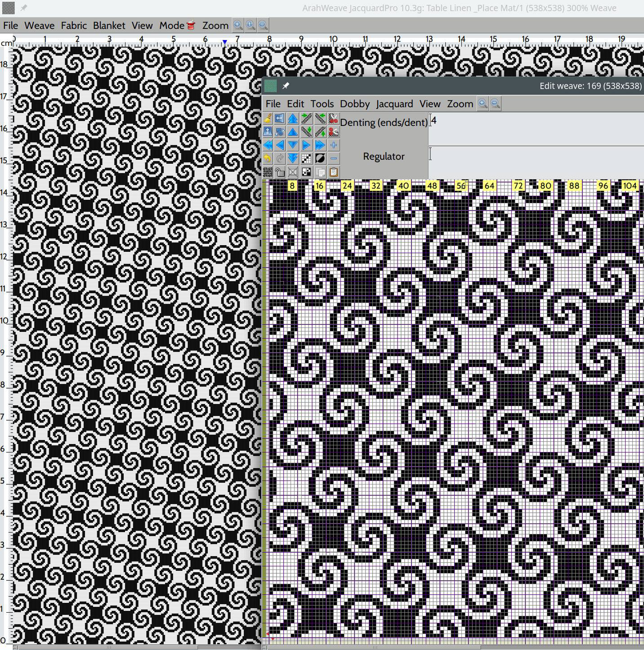The image size is (644, 650).
Task: Click the staircase icon with right-pointing green arrow
Action: (307, 118)
